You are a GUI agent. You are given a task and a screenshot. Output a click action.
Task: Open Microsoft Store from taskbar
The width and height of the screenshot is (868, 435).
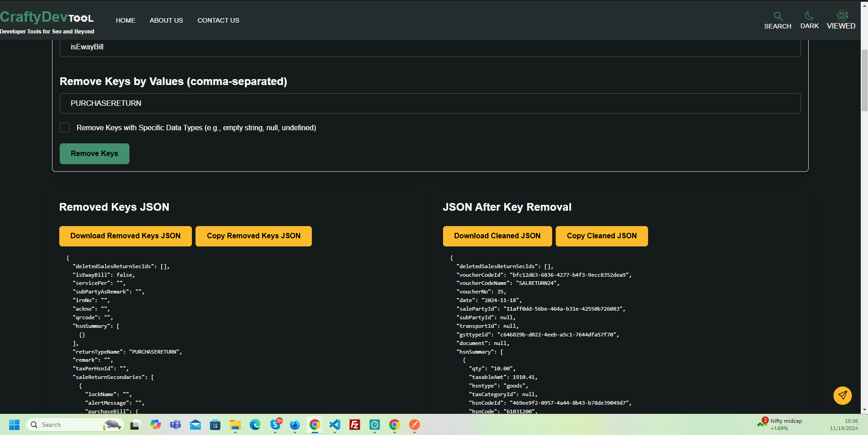point(215,425)
